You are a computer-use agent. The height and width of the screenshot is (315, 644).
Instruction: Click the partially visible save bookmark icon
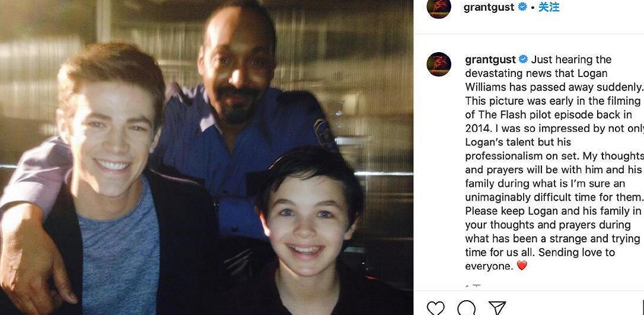point(642,308)
